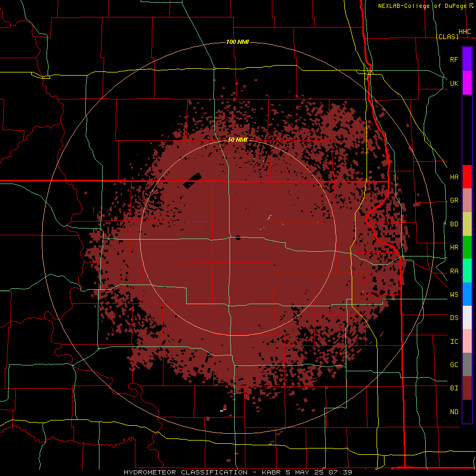Click the HR dark green legend swatch

[x=467, y=248]
